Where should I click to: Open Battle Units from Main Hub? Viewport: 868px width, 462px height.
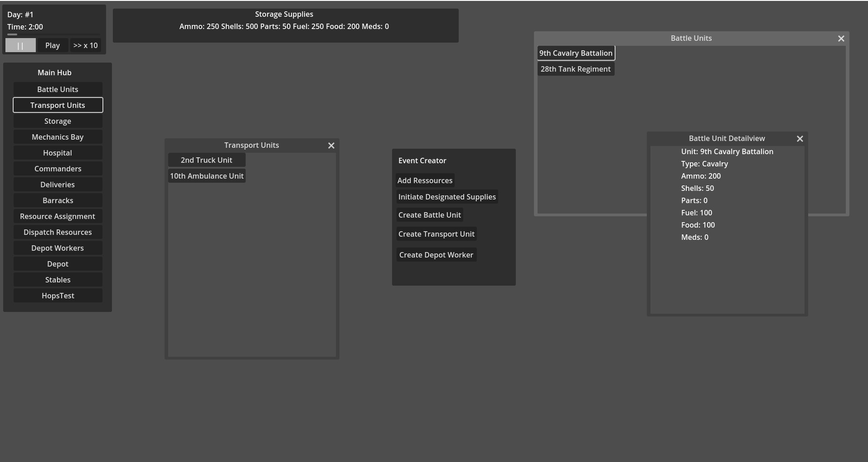click(58, 89)
